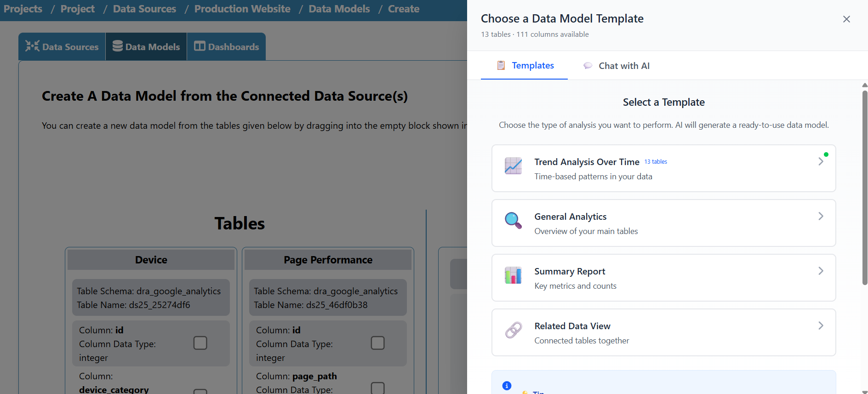Image resolution: width=868 pixels, height=394 pixels.
Task: Switch to the Dashboards tab
Action: coord(227,47)
